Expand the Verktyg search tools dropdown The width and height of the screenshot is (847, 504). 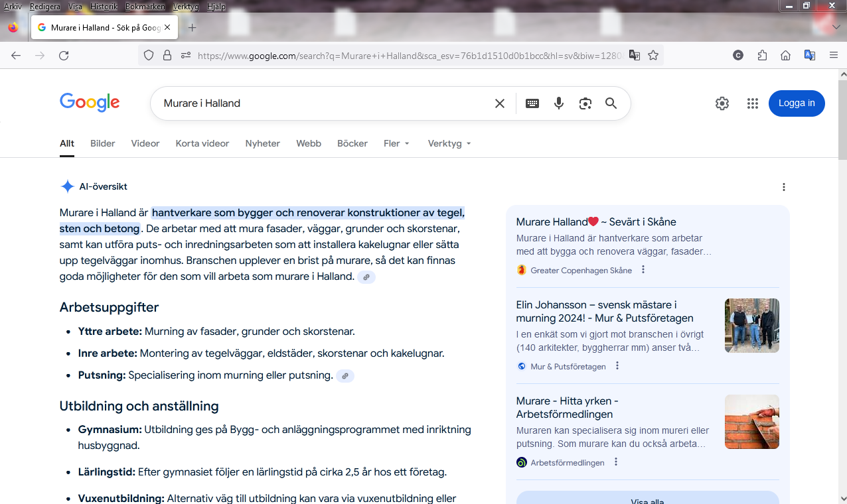(449, 143)
